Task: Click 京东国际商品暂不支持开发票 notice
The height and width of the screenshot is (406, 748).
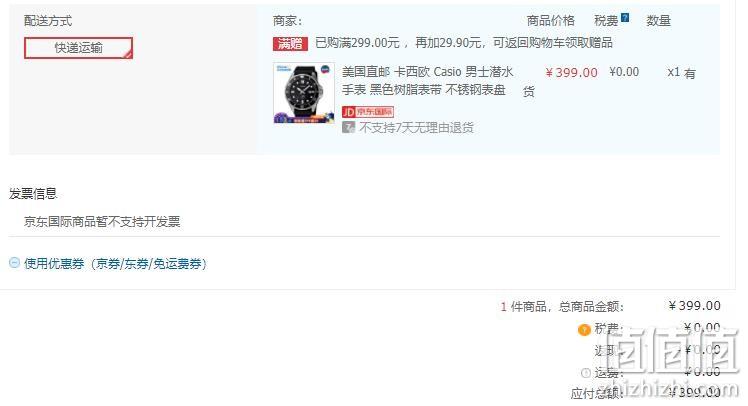Action: 102,221
